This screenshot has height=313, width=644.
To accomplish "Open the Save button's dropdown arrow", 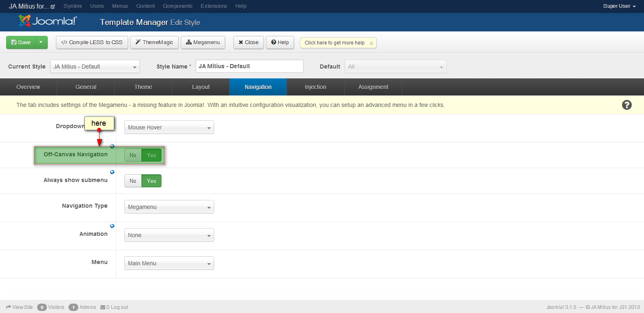I will (41, 42).
